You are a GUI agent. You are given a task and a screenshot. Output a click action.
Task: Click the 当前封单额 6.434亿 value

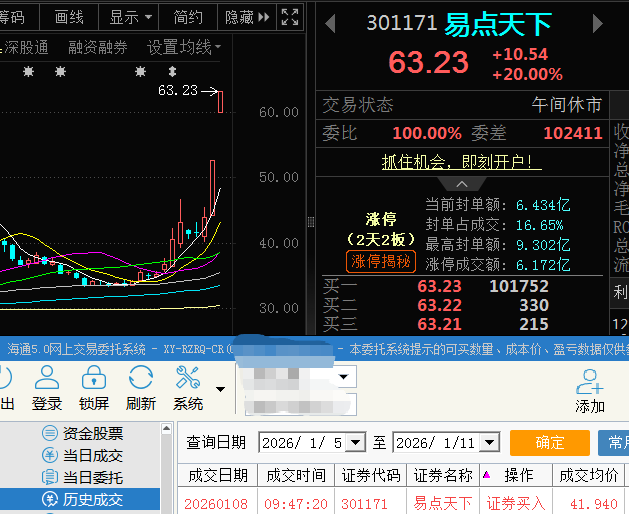point(543,205)
